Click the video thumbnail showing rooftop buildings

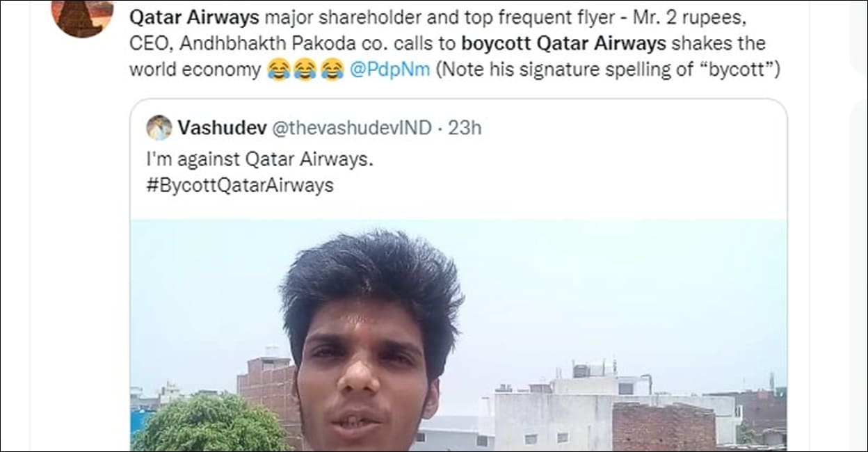626,389
